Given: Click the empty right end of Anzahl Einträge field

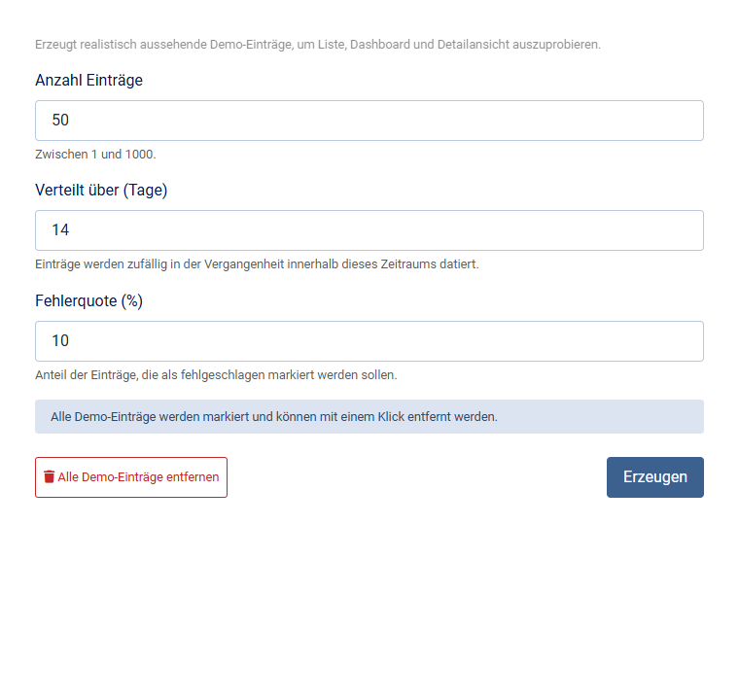Looking at the screenshot, I should click(660, 121).
